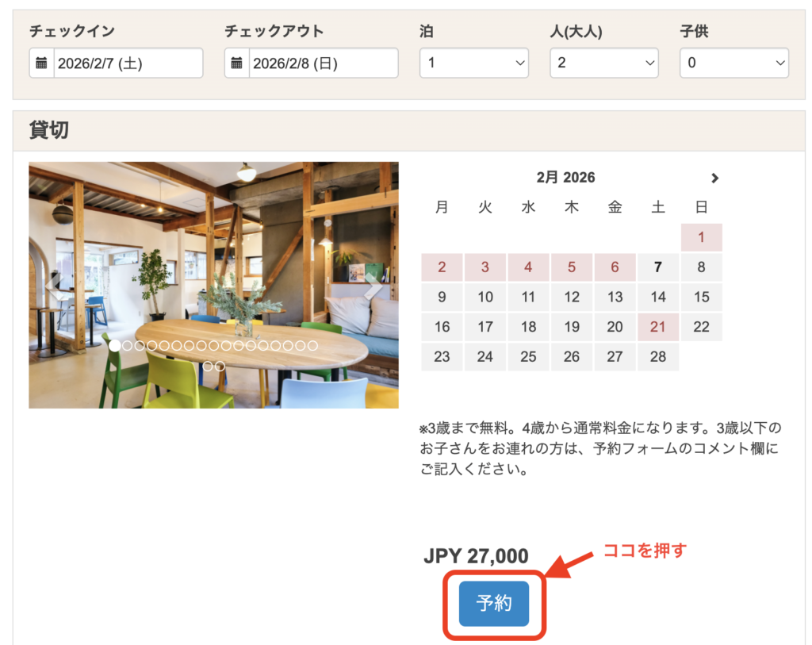Click the check-out date field
The width and height of the screenshot is (812, 645).
click(322, 63)
